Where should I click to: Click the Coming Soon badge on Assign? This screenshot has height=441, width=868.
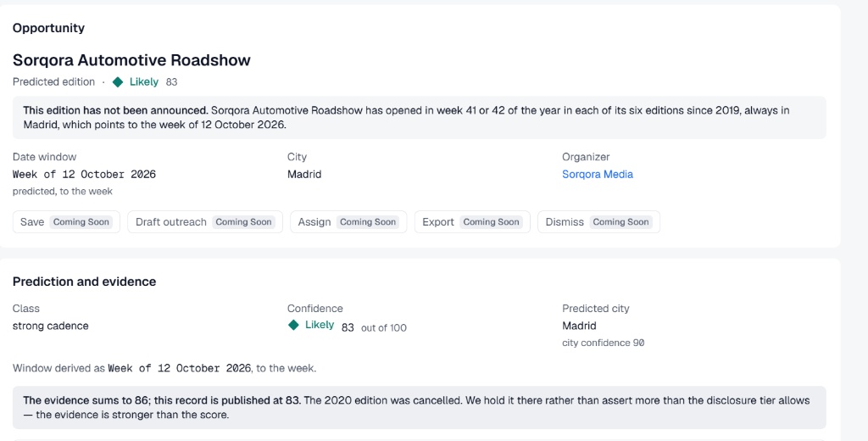coord(368,221)
